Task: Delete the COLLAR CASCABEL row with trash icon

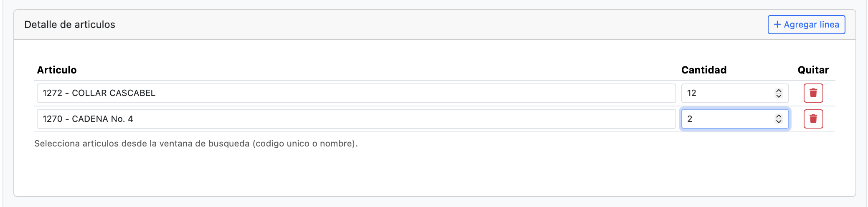Action: coord(813,93)
